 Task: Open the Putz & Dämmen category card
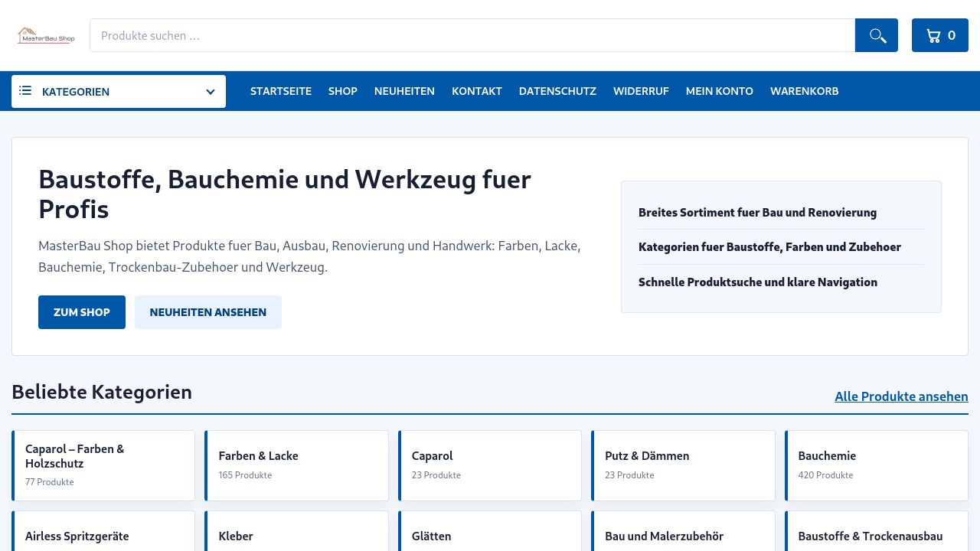coord(683,465)
